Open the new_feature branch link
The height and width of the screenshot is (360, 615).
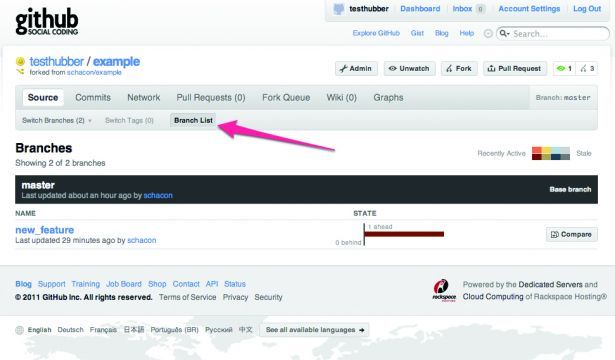click(x=45, y=230)
